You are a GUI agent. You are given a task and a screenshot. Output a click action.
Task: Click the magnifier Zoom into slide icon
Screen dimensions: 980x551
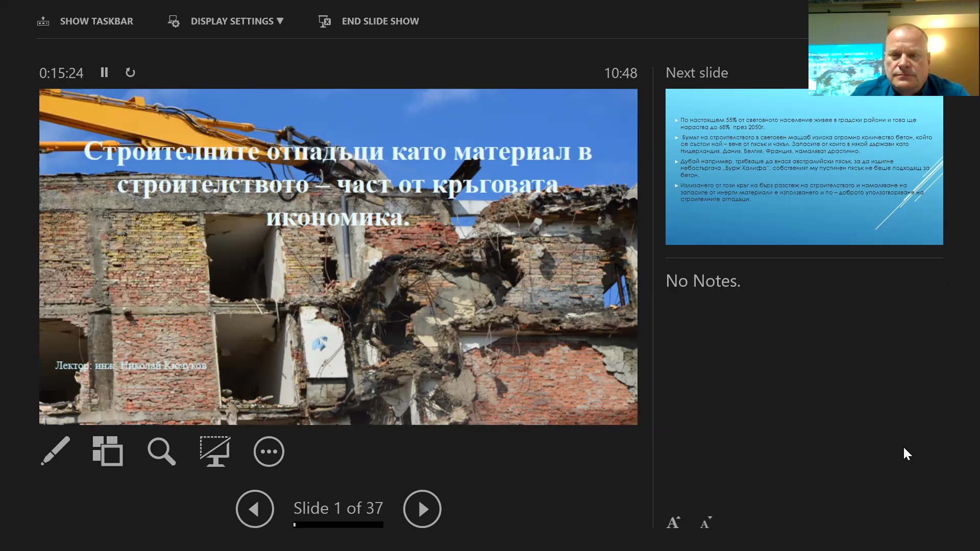(x=161, y=451)
